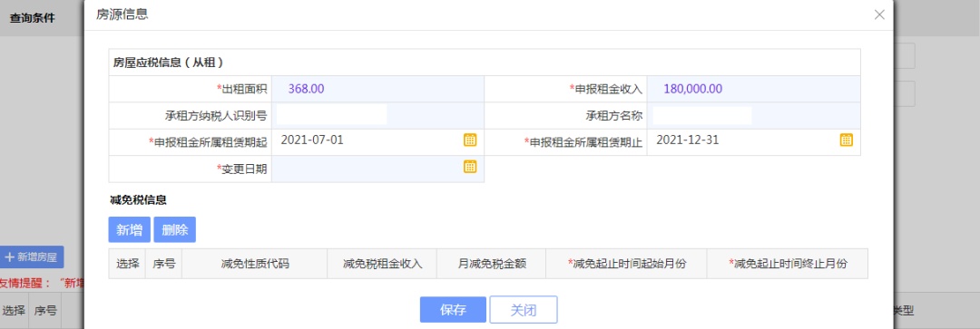The width and height of the screenshot is (980, 329).
Task: Click the 新增房屋 button behind dialog
Action: click(x=32, y=256)
